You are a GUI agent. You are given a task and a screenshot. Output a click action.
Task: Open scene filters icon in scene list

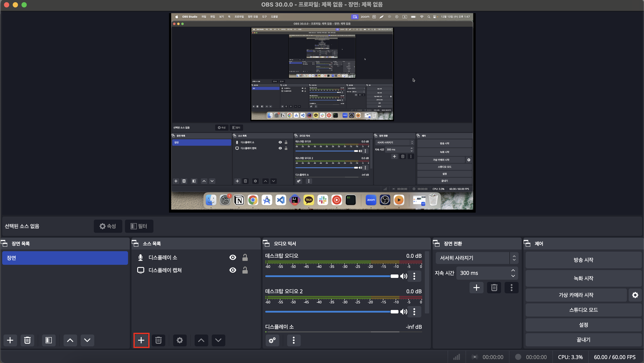pos(48,340)
